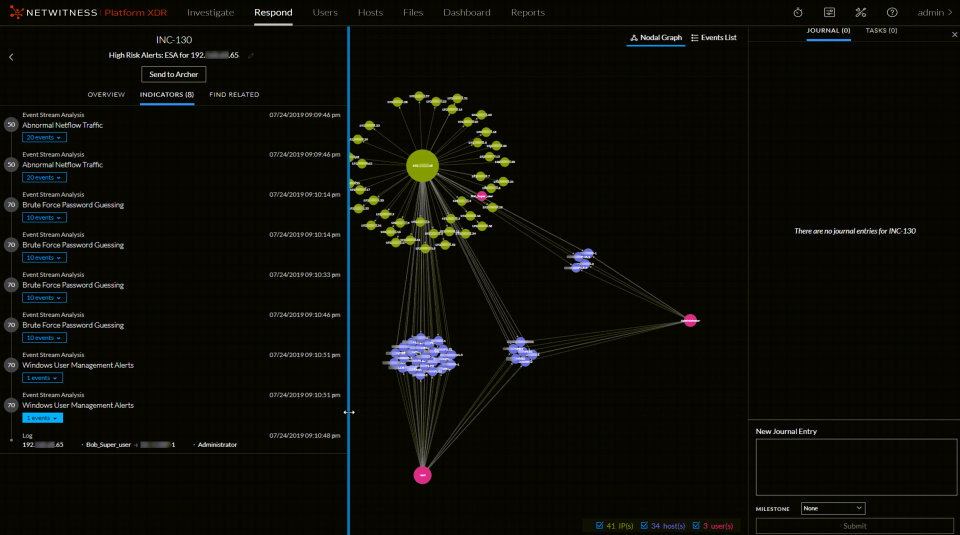Close the journal panel with X

954,35
